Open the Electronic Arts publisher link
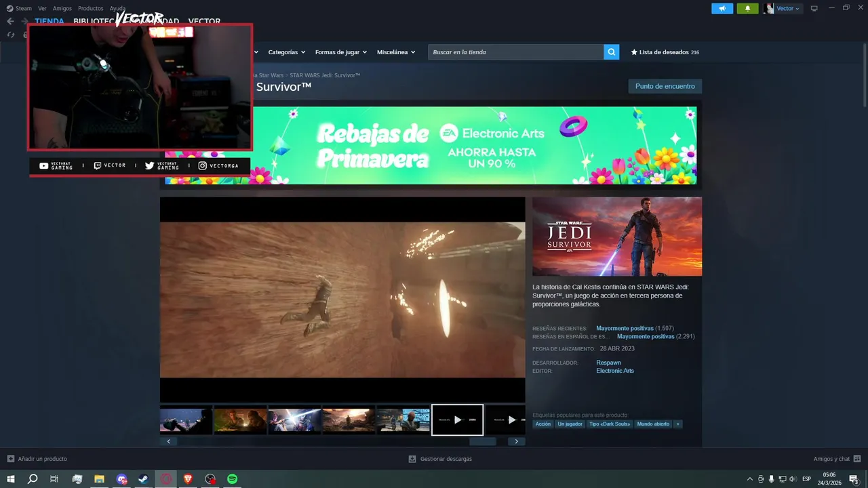The width and height of the screenshot is (868, 488). pyautogui.click(x=615, y=371)
